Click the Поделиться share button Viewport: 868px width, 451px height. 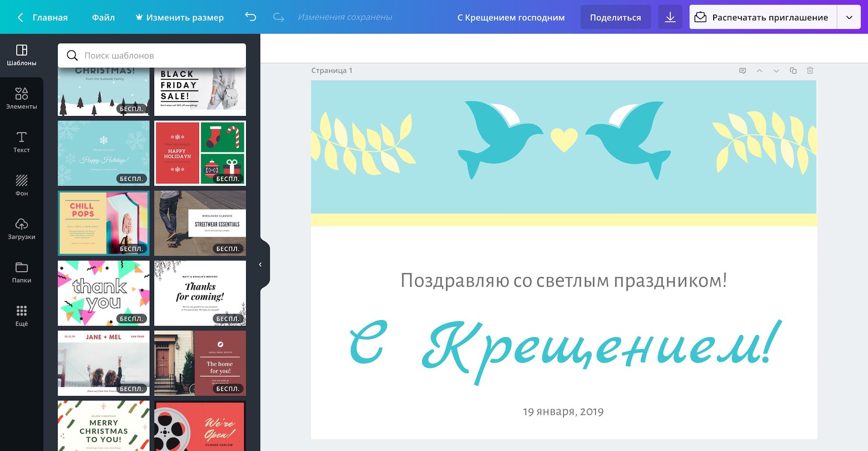[615, 17]
